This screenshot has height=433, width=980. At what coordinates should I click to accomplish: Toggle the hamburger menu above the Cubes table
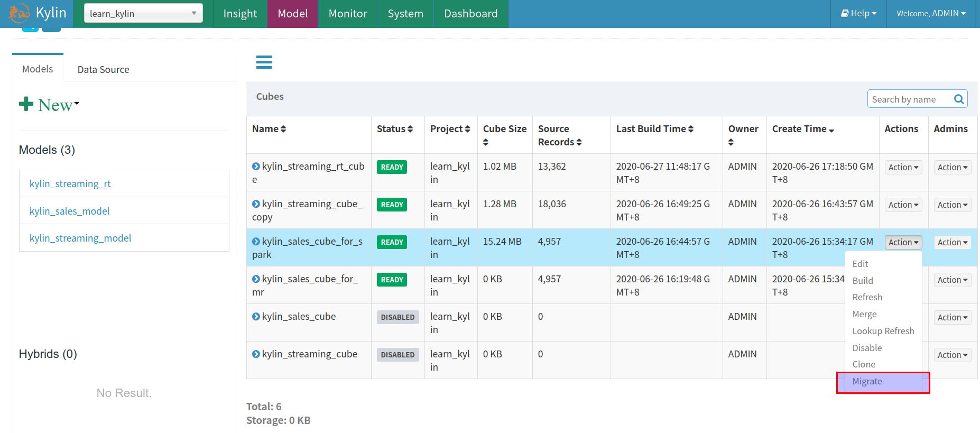pos(264,62)
